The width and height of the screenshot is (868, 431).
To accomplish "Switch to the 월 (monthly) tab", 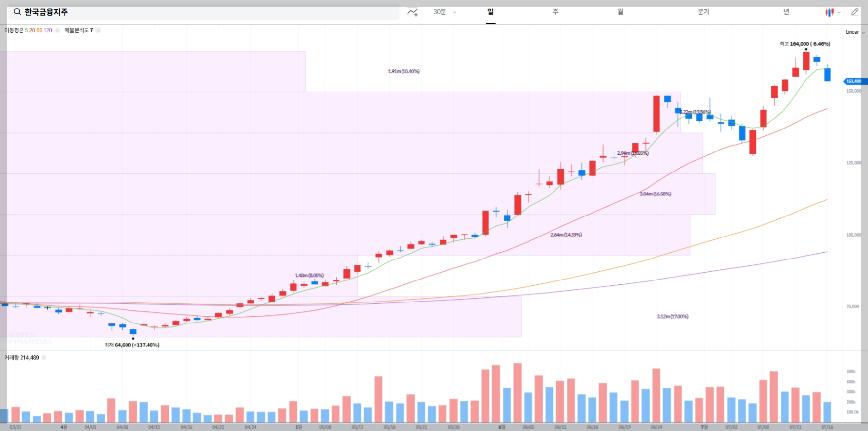I will tap(620, 12).
